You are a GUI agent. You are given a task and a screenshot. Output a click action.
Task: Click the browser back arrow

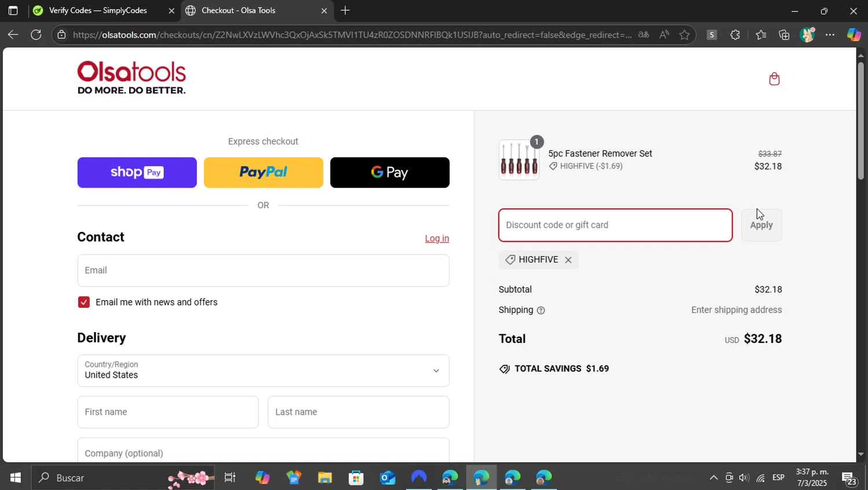click(13, 35)
